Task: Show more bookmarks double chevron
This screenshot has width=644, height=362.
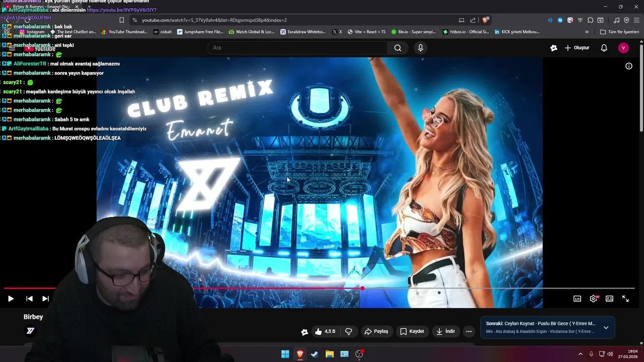Action: click(587, 32)
